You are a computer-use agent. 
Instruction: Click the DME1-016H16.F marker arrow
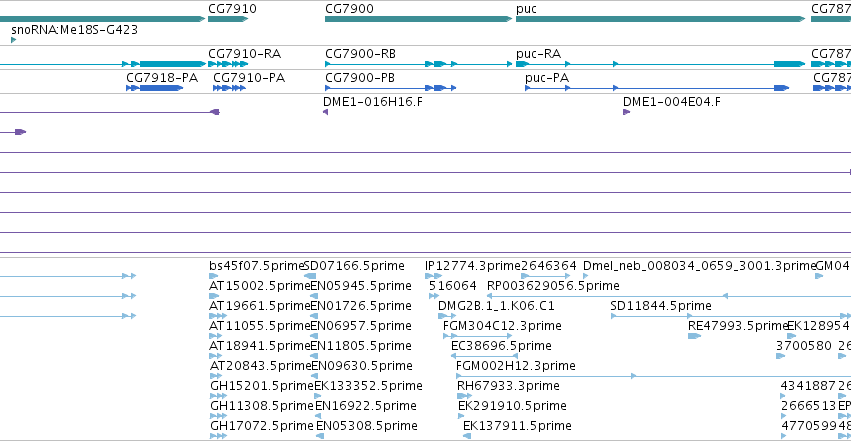(x=326, y=112)
